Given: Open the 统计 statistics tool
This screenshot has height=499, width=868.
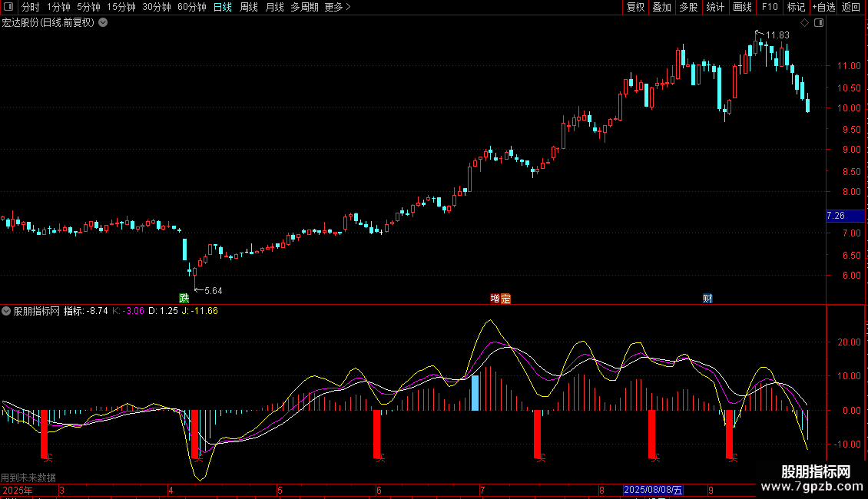Looking at the screenshot, I should pos(715,7).
